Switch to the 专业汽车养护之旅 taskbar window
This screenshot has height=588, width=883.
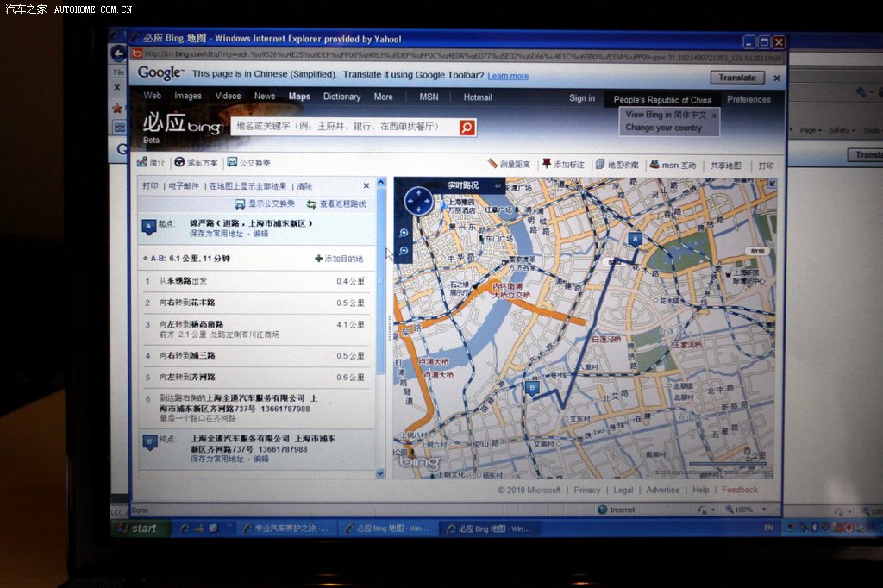286,529
